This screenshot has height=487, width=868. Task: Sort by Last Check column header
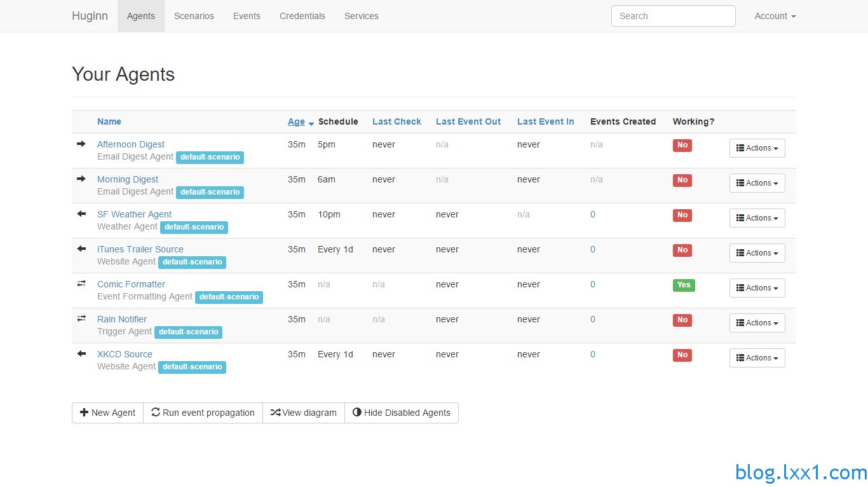coord(397,121)
